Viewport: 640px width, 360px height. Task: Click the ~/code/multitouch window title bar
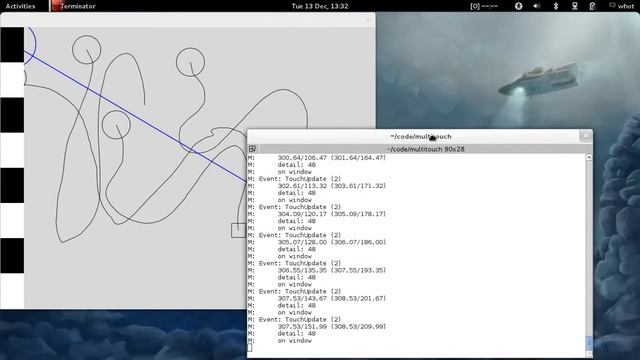tap(420, 136)
